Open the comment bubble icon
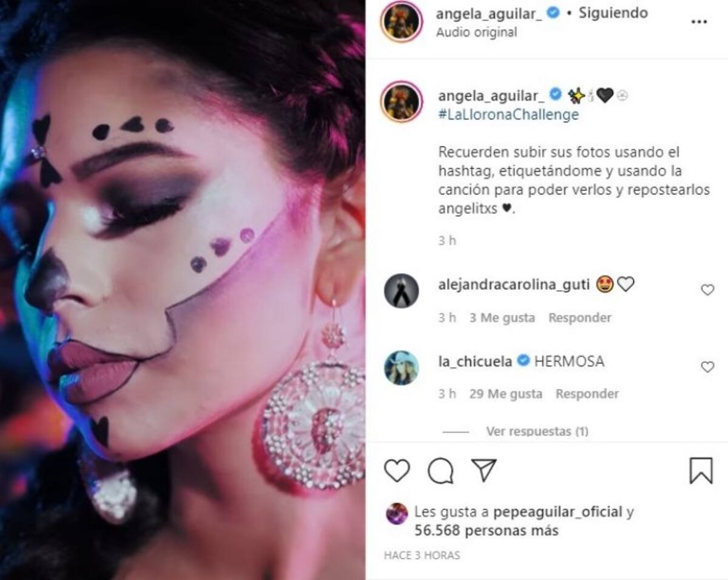The image size is (728, 580). point(440,471)
